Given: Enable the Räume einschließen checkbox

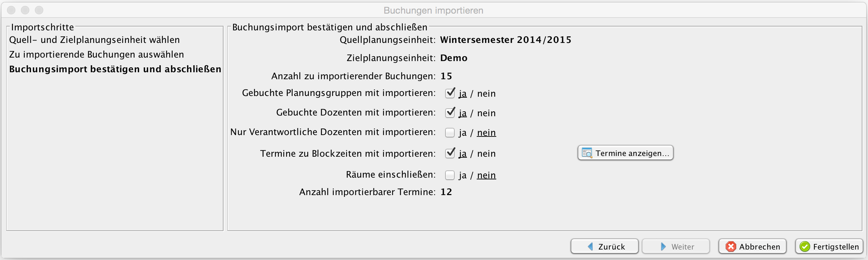Looking at the screenshot, I should [x=450, y=175].
